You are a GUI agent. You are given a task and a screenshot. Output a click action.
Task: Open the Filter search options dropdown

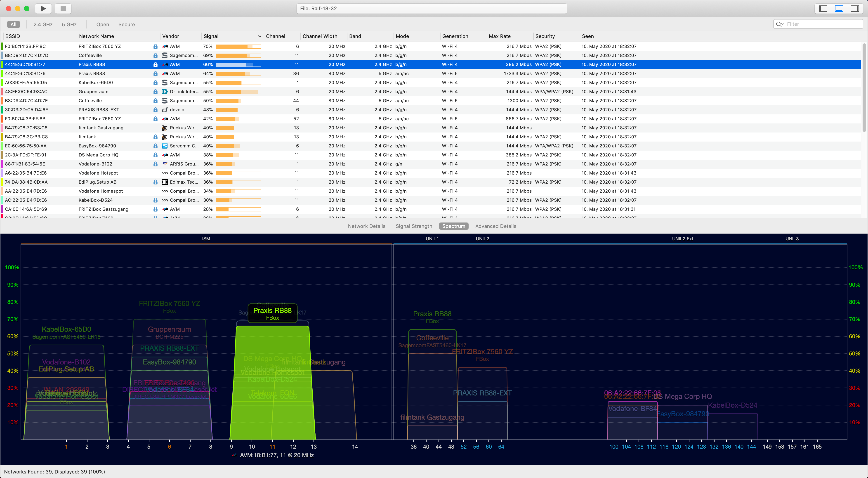point(782,24)
